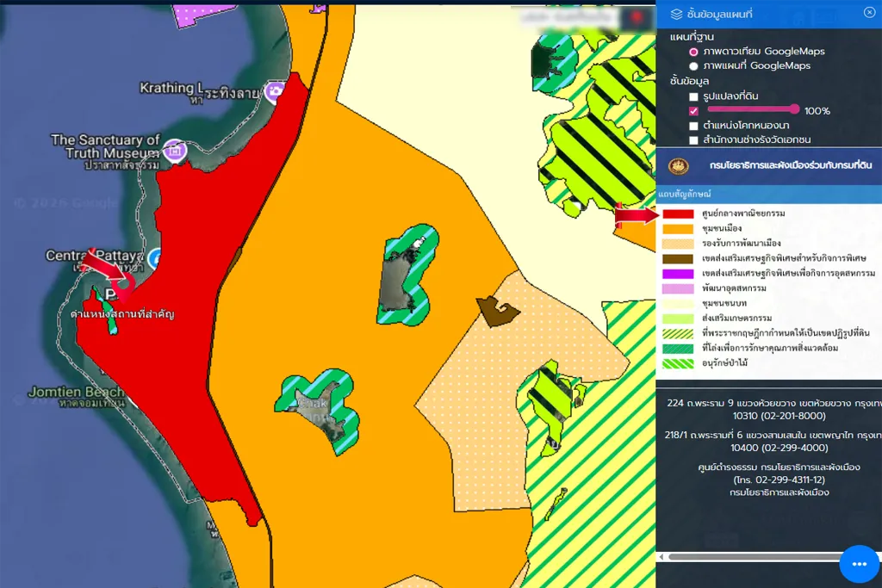882x588 pixels.
Task: Click the Sanctuary of Truth Museum marker
Action: 175,150
